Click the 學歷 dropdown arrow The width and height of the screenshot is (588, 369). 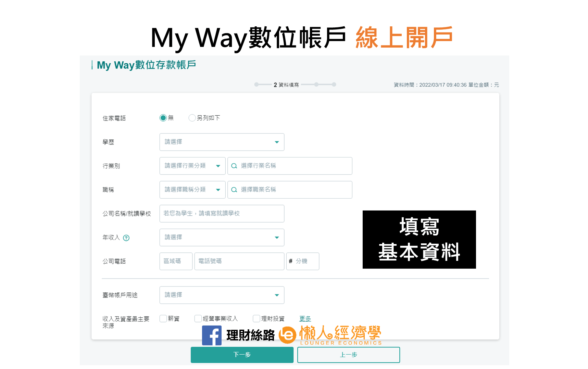pyautogui.click(x=277, y=142)
